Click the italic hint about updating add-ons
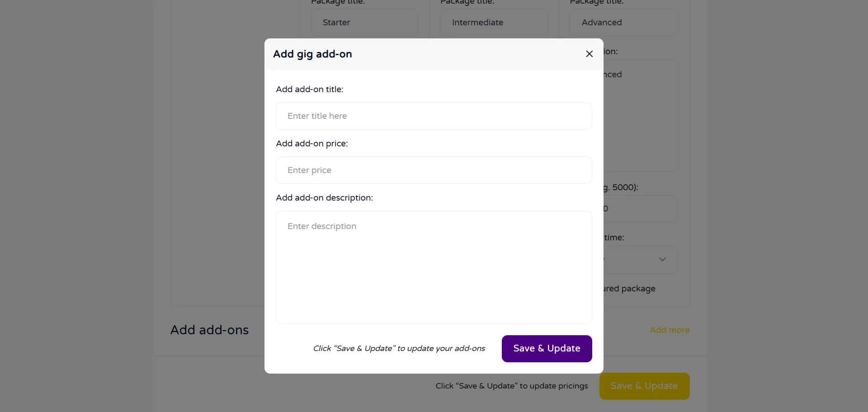Viewport: 868px width, 412px height. pyautogui.click(x=399, y=348)
